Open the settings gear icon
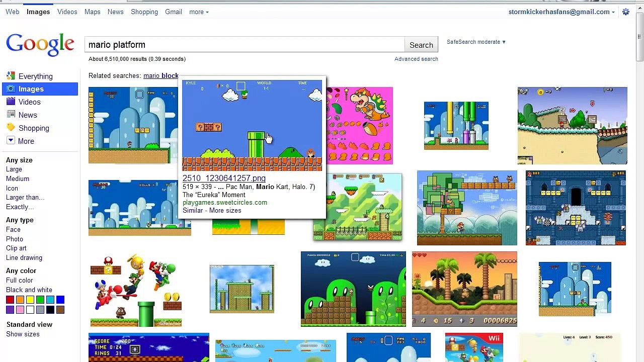 [626, 12]
